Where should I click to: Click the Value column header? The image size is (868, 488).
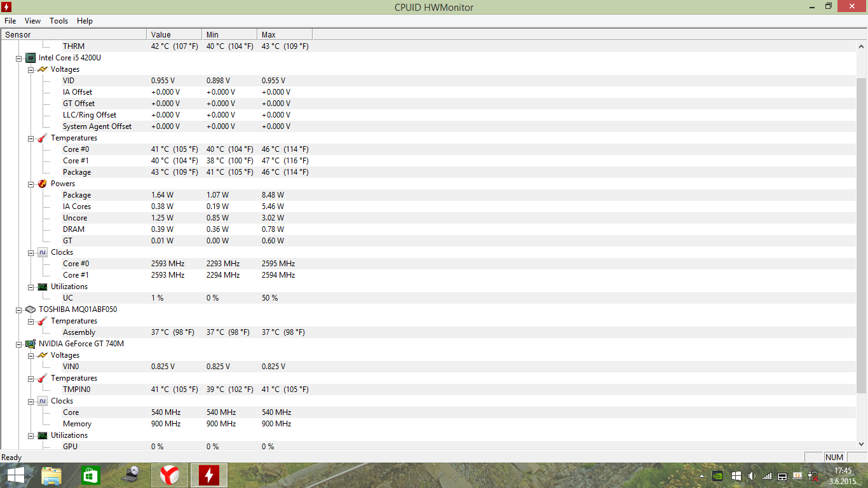point(174,34)
